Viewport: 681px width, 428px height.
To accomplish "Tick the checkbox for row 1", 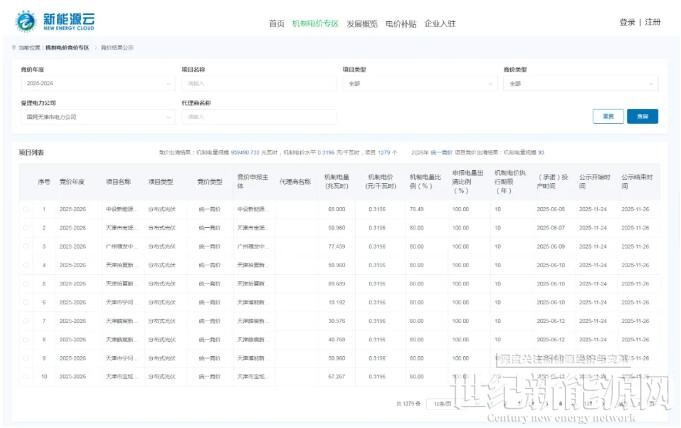I will pos(27,209).
